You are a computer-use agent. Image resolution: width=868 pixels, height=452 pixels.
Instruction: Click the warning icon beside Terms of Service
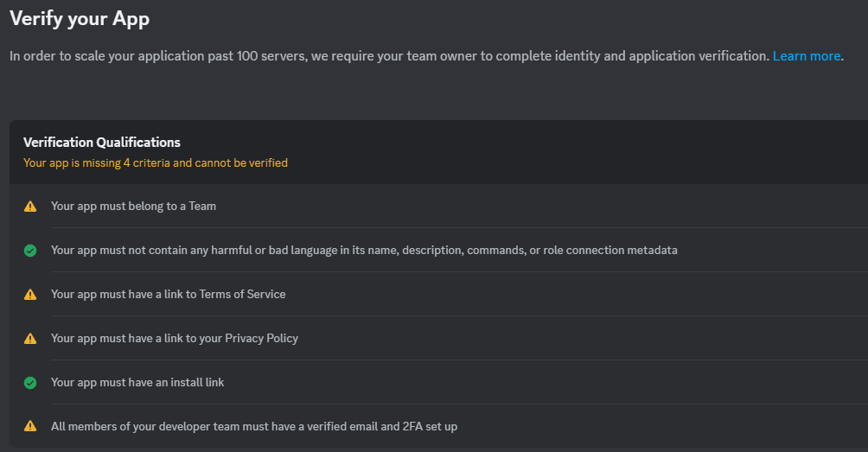[x=30, y=295]
